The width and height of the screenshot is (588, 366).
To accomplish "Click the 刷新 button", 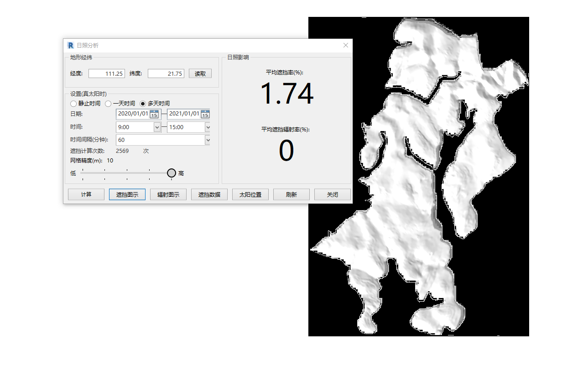I will pyautogui.click(x=291, y=194).
